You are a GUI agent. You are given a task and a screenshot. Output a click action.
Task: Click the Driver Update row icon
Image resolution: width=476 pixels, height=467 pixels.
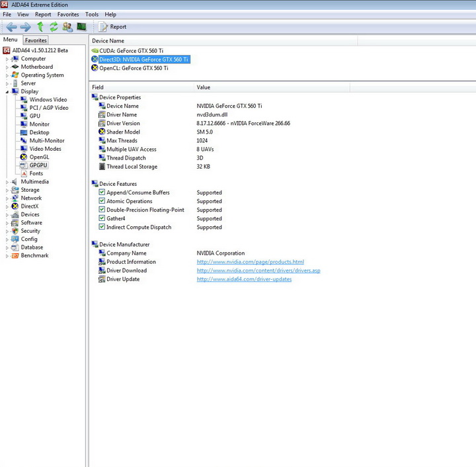[102, 279]
